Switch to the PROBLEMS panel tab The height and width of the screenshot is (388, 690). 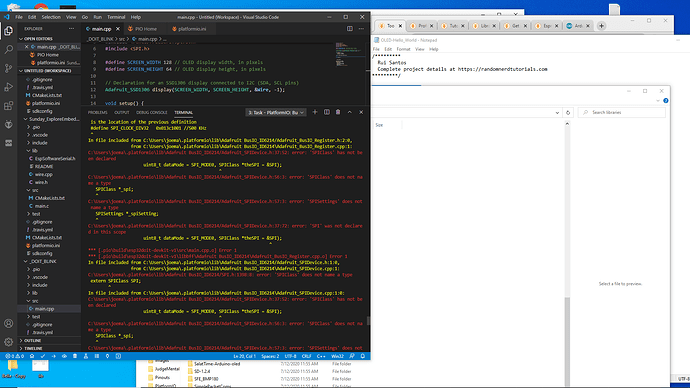click(x=98, y=113)
